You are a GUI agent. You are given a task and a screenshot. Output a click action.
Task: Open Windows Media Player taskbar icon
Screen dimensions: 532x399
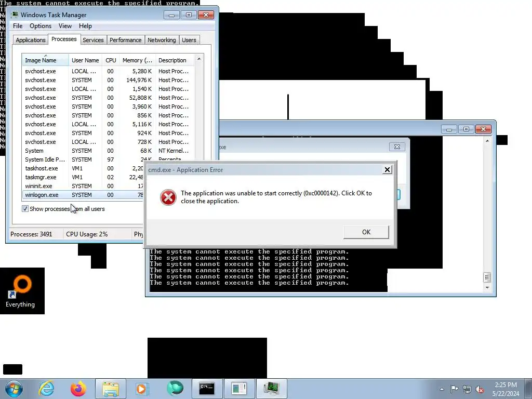coord(142,389)
